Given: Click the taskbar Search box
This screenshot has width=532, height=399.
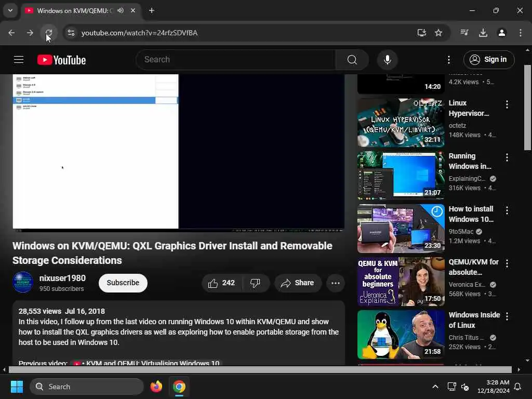Looking at the screenshot, I should [87, 387].
